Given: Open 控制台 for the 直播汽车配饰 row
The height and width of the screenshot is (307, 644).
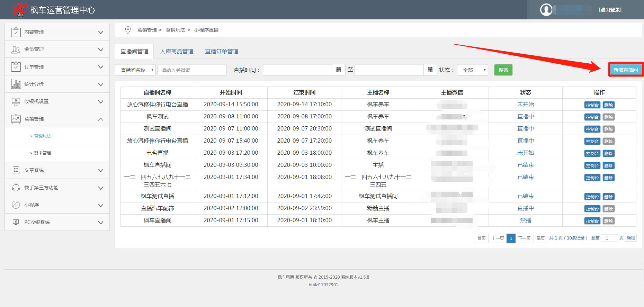Looking at the screenshot, I should (592, 209).
